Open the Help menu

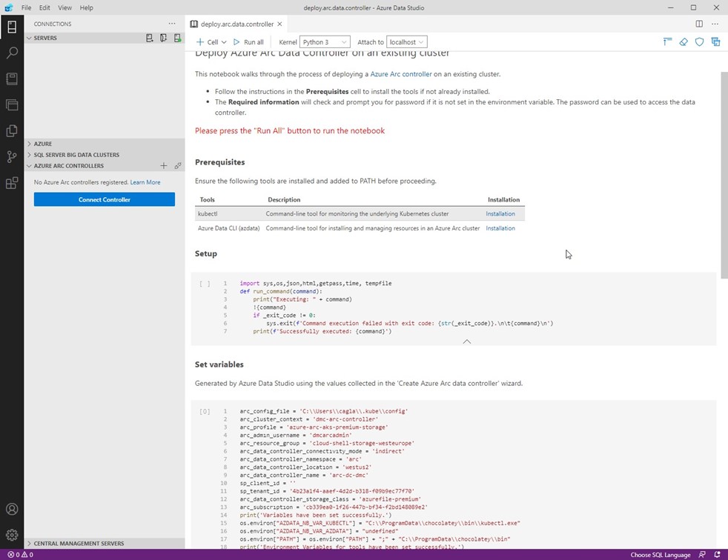tap(86, 7)
